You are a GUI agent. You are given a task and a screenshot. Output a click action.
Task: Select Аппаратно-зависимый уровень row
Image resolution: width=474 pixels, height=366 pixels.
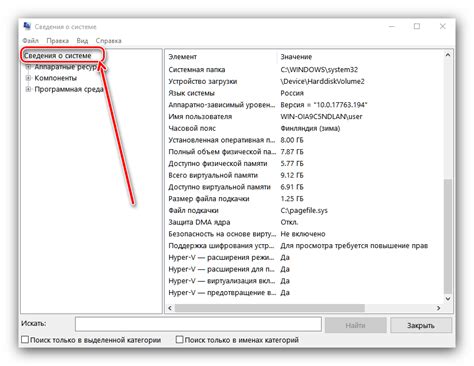[x=304, y=105]
